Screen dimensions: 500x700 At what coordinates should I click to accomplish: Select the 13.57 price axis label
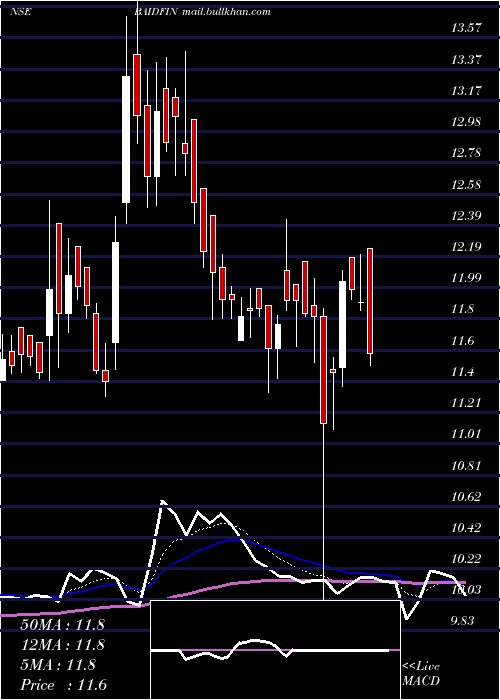pos(466,28)
